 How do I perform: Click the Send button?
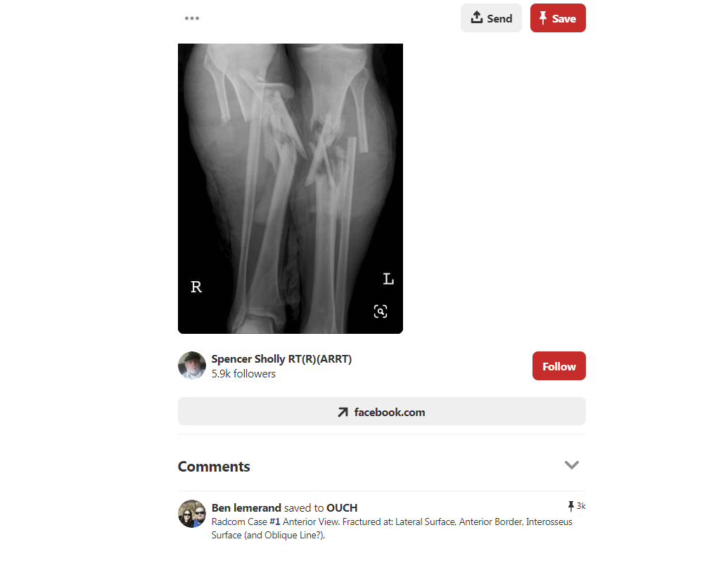[491, 18]
